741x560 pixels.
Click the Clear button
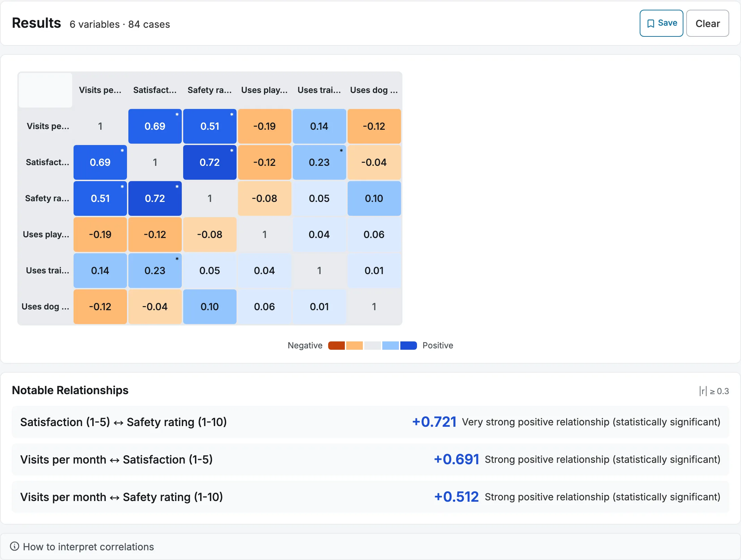[x=707, y=23]
